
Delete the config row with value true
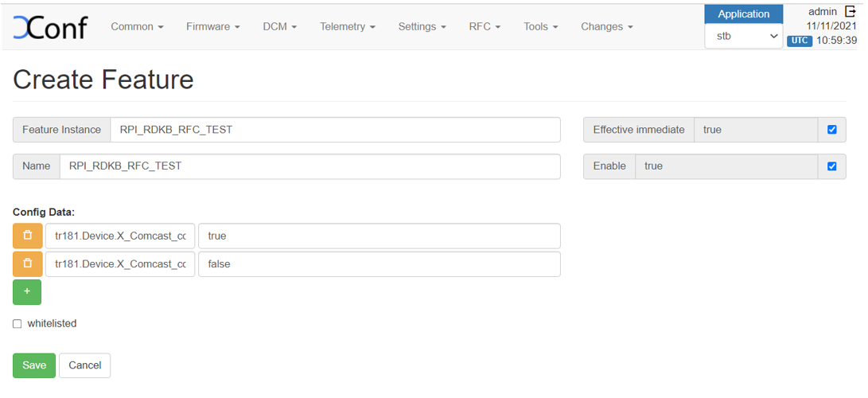click(28, 236)
